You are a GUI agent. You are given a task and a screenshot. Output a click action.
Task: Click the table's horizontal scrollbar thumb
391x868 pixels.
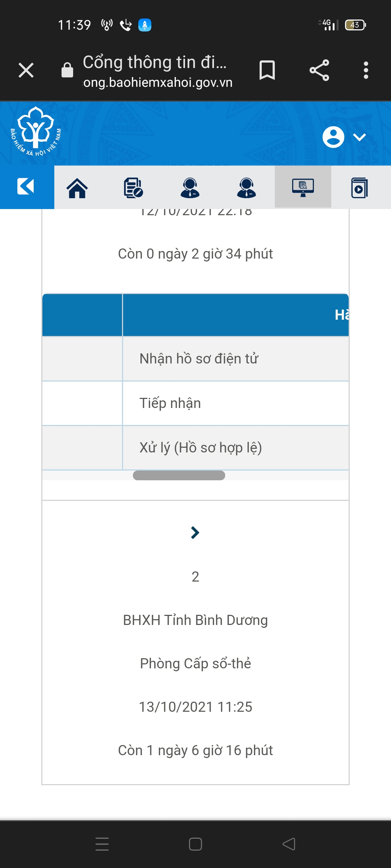coord(179,475)
